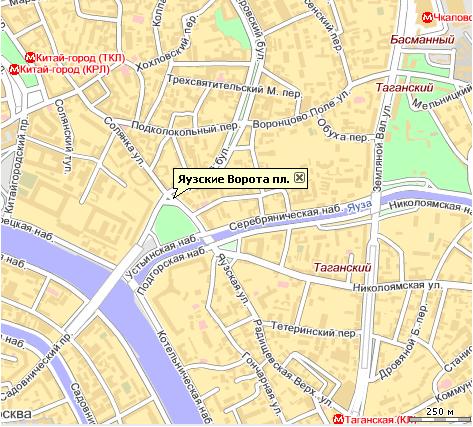Click the Серебряническая наб. street label
The width and height of the screenshot is (473, 427).
[x=286, y=219]
